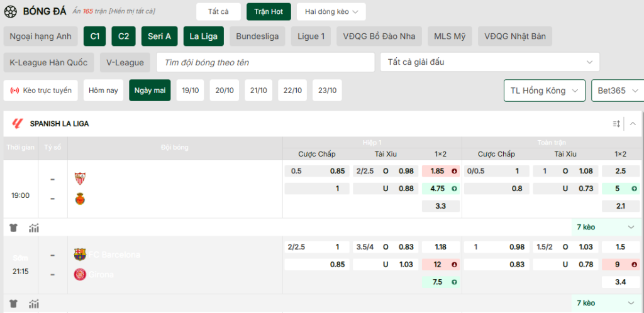
Task: Click the La Liga league logo icon
Action: (18, 124)
